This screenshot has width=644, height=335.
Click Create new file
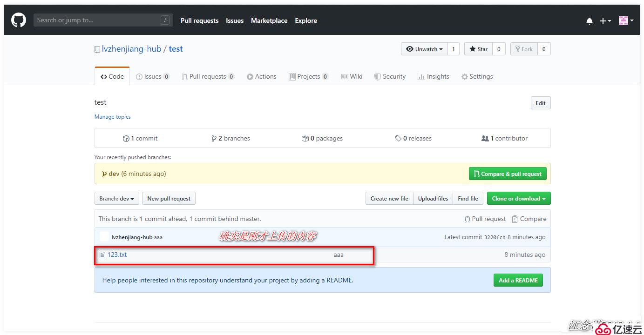pos(389,198)
